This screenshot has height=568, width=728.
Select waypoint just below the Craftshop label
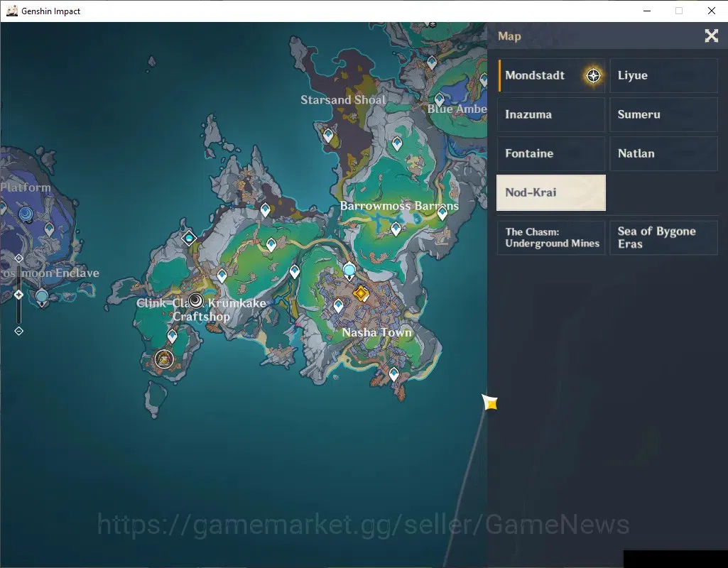[173, 336]
